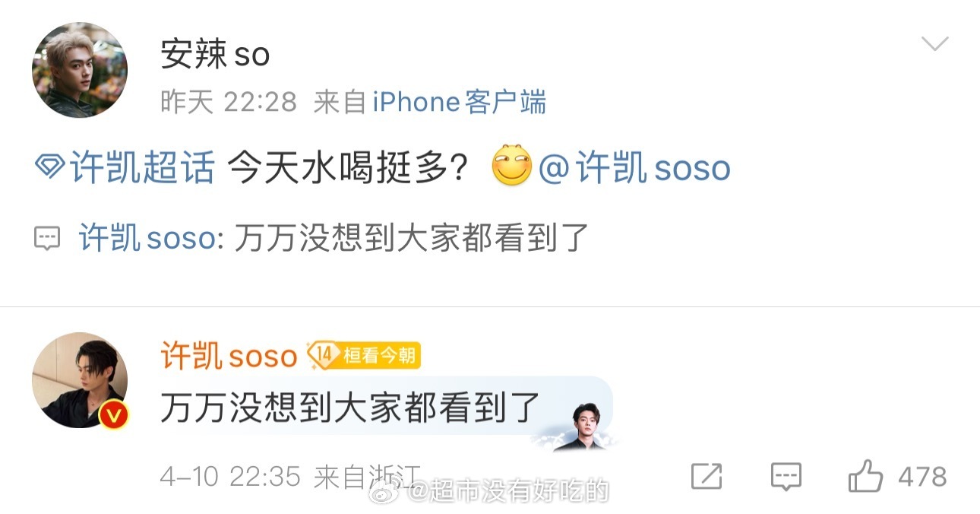Click the 安辣so username

(x=216, y=55)
